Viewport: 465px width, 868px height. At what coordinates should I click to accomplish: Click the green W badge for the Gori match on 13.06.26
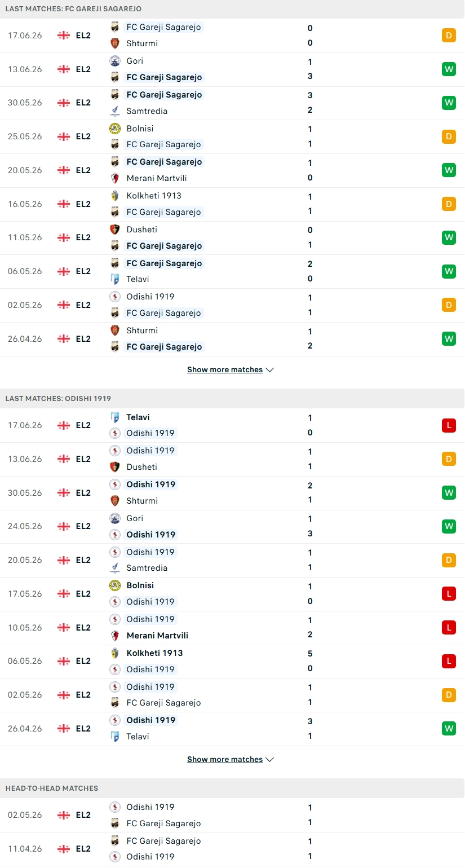(x=449, y=69)
